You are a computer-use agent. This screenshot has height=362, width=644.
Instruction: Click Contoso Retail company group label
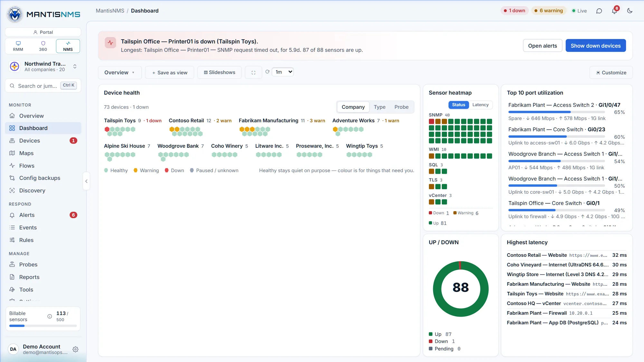[186, 121]
